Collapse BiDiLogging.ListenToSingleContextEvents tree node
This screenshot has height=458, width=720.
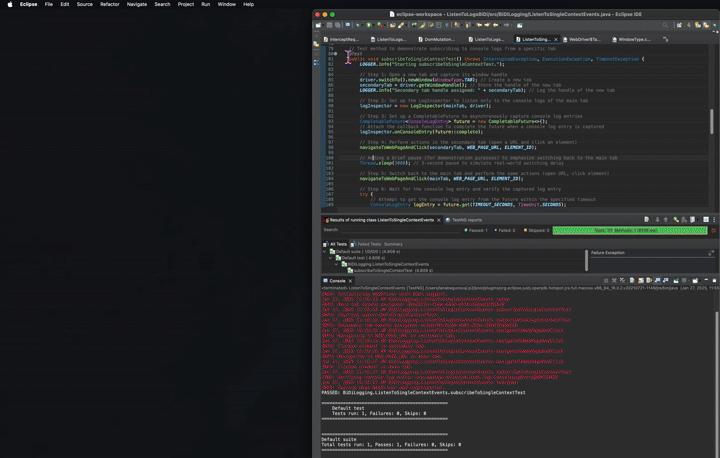[x=337, y=264]
